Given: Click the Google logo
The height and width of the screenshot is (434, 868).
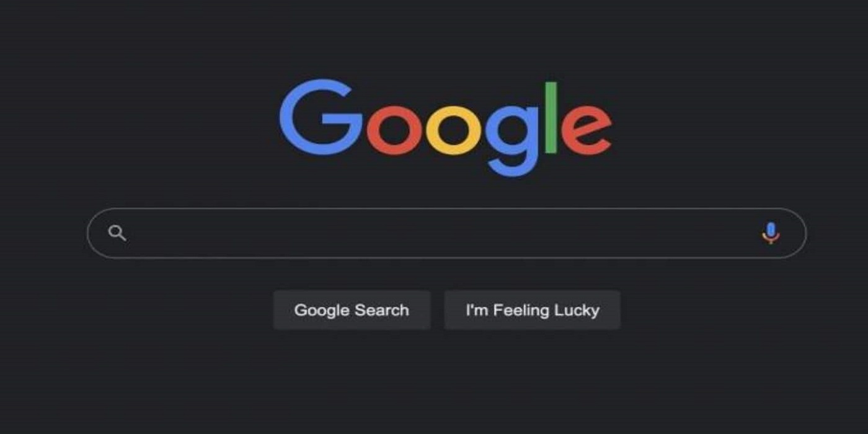Looking at the screenshot, I should [445, 127].
